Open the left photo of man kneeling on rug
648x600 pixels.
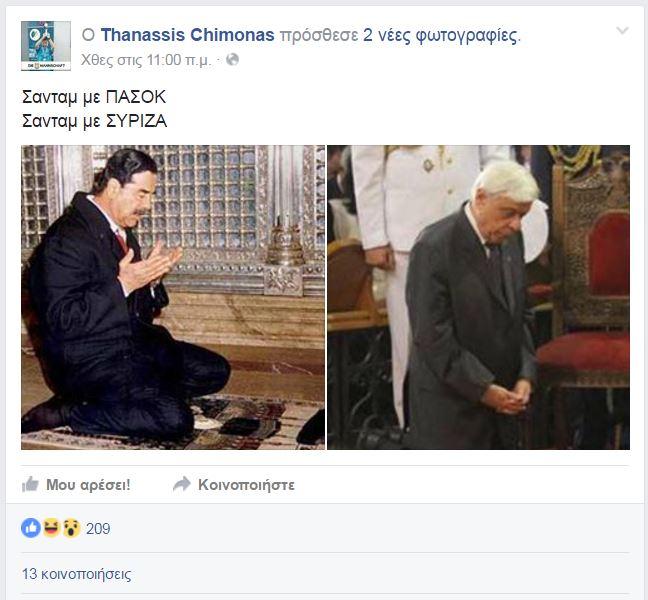(x=173, y=297)
